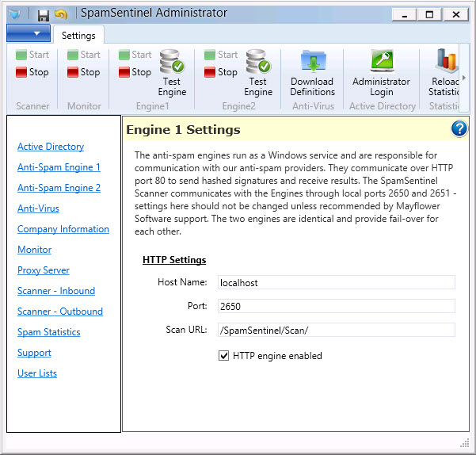Screen dimensions: 476x455
Task: Open Support link in sidebar
Action: 34,353
